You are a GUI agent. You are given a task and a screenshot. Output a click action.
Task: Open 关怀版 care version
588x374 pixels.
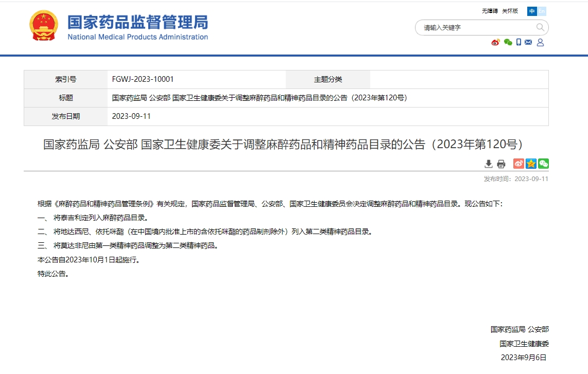[x=510, y=11]
